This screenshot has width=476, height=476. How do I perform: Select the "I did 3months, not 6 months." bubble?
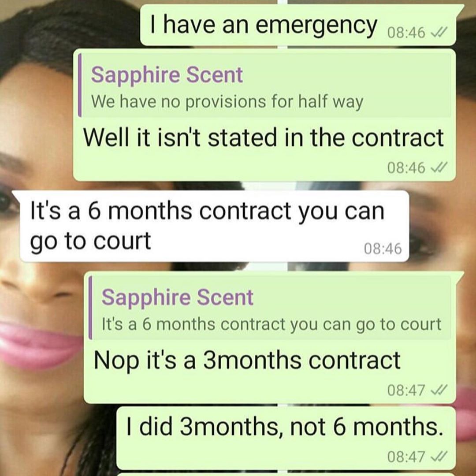(x=286, y=438)
